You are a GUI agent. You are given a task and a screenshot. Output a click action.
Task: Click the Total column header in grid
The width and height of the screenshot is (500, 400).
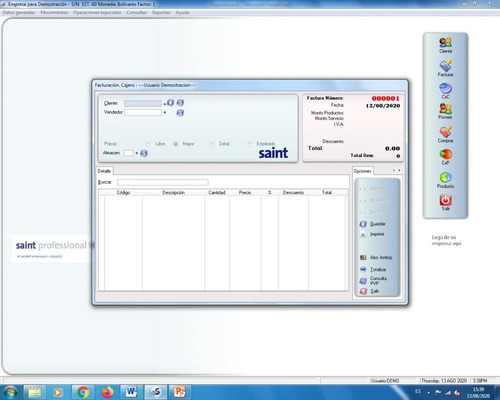327,192
